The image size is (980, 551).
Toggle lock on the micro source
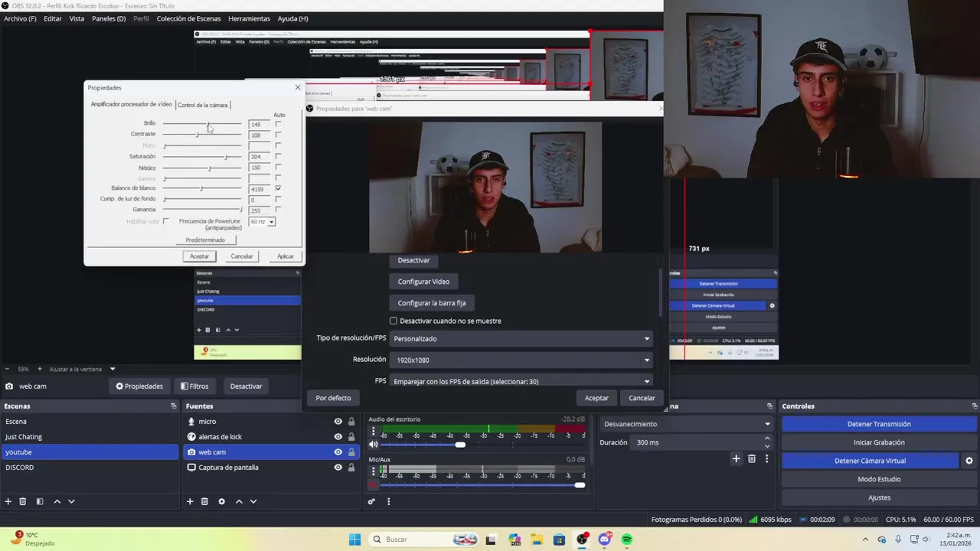(x=351, y=422)
